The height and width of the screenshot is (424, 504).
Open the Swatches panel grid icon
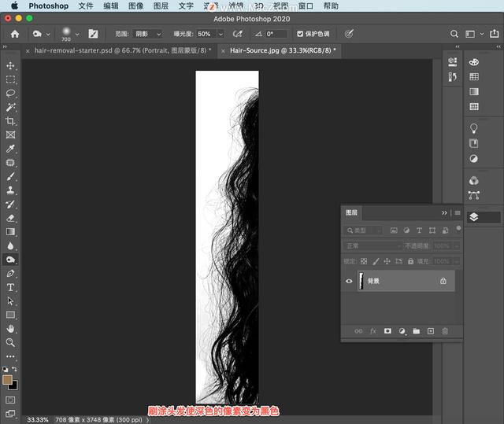tap(474, 77)
